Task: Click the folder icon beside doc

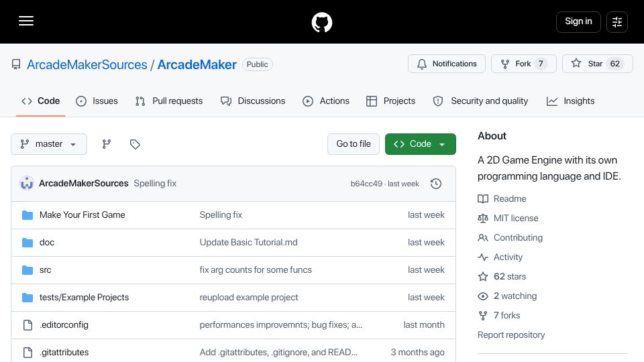Action: [28, 243]
